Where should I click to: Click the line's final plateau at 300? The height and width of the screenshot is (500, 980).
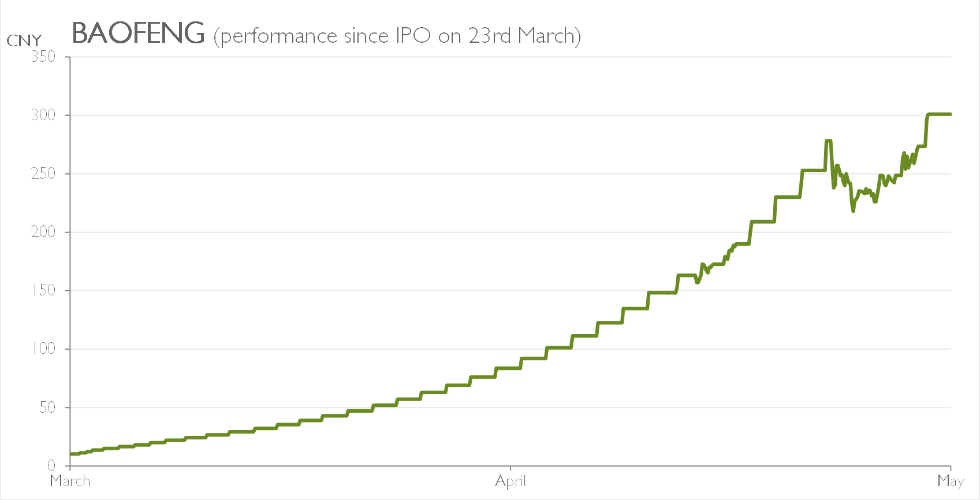[939, 114]
